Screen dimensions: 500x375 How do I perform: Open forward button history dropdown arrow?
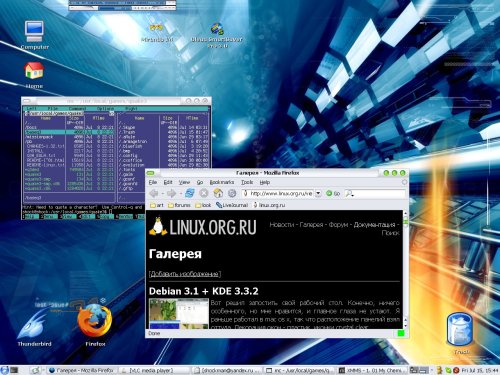click(180, 193)
